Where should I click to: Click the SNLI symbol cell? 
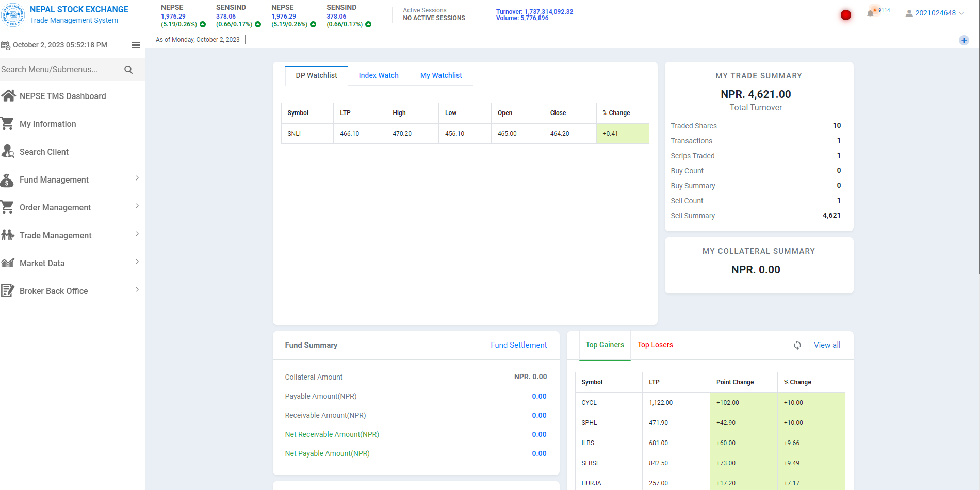(x=307, y=134)
